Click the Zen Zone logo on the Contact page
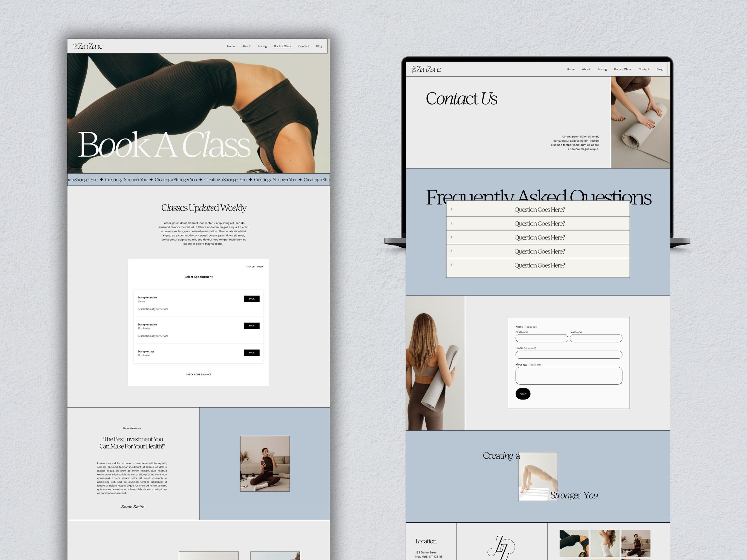747x560 pixels. tap(426, 69)
